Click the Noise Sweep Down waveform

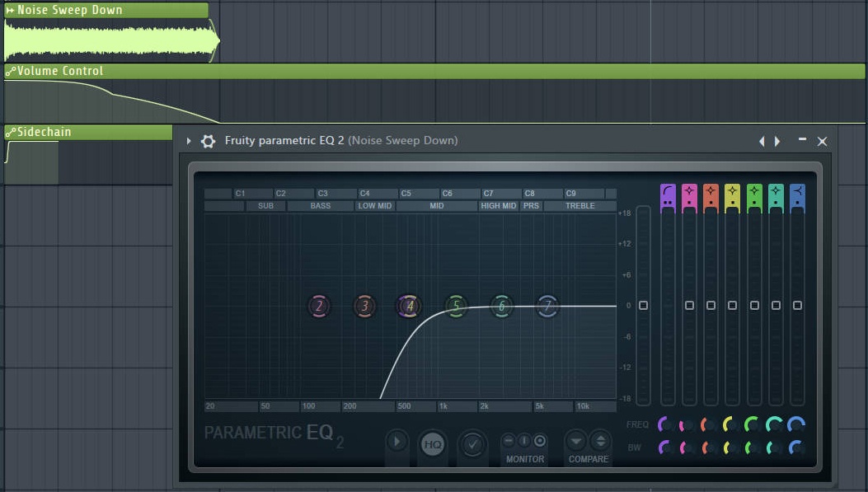[x=110, y=40]
